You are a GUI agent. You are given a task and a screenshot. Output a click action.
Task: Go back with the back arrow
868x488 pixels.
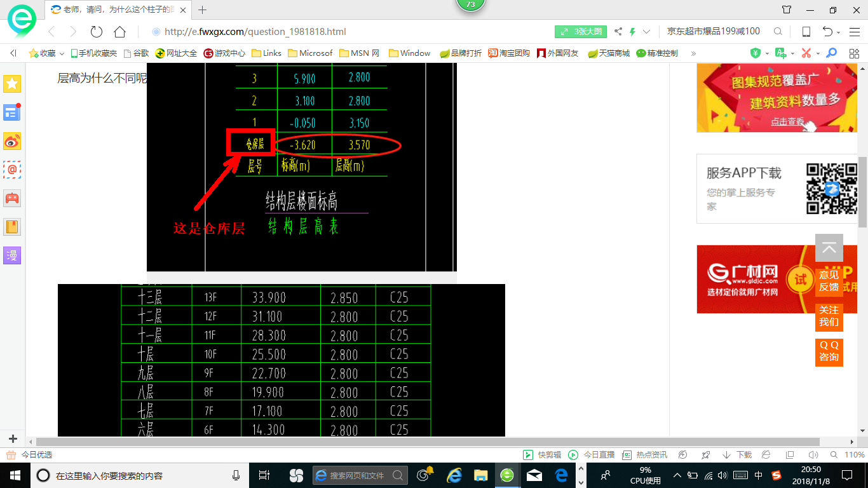(51, 32)
